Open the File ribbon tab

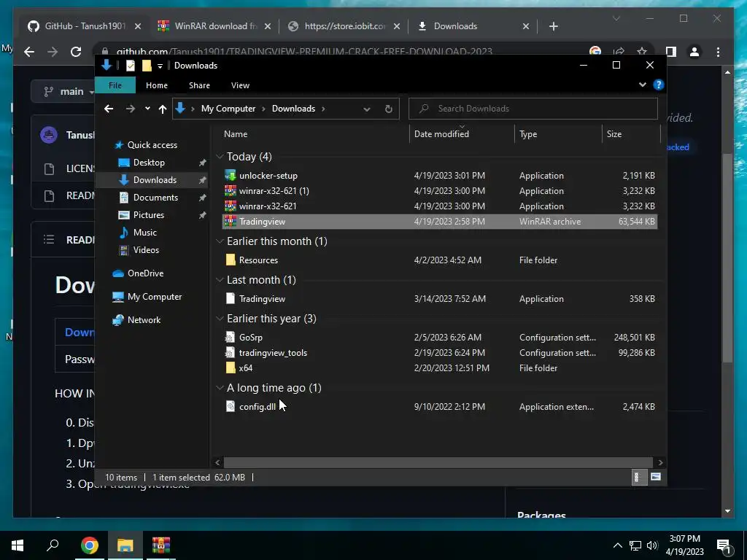[115, 85]
